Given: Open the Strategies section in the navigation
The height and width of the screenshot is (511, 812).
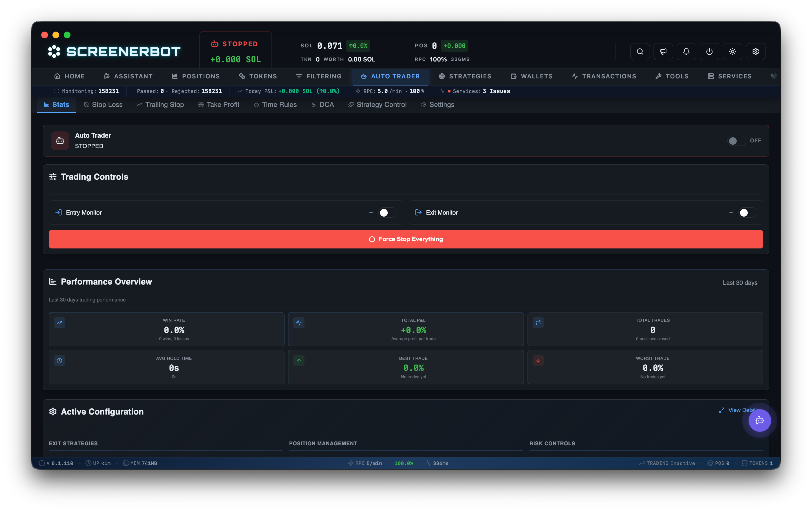Looking at the screenshot, I should pos(466,76).
